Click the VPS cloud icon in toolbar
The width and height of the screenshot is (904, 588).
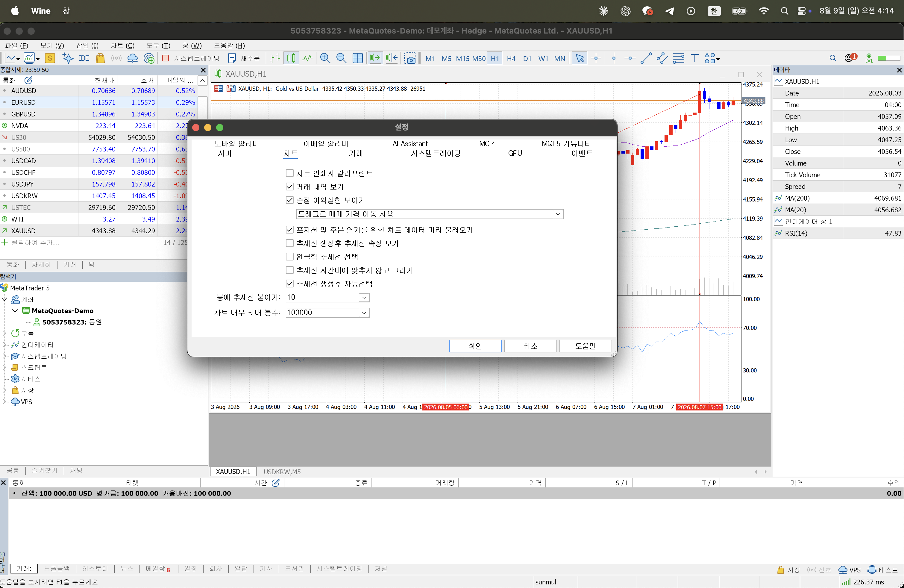pyautogui.click(x=133, y=58)
